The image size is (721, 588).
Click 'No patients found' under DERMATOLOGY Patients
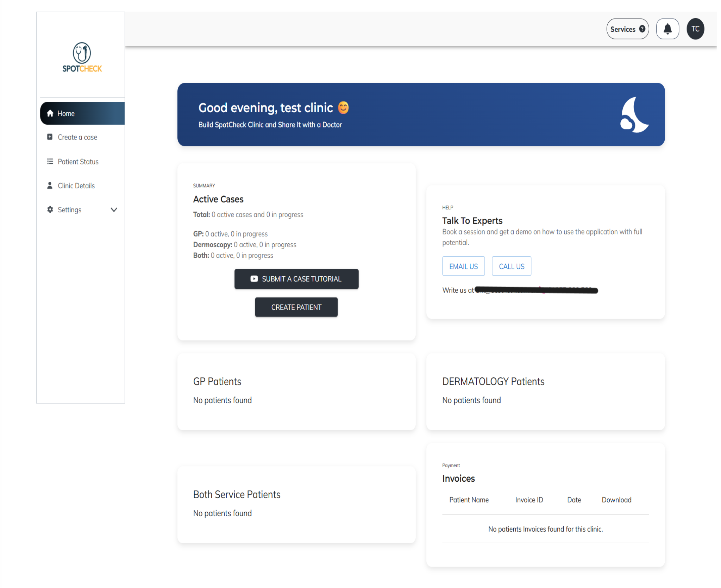pyautogui.click(x=471, y=400)
